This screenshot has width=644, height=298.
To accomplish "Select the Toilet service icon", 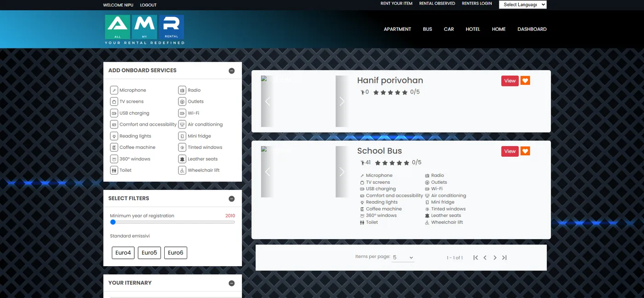I will [114, 170].
